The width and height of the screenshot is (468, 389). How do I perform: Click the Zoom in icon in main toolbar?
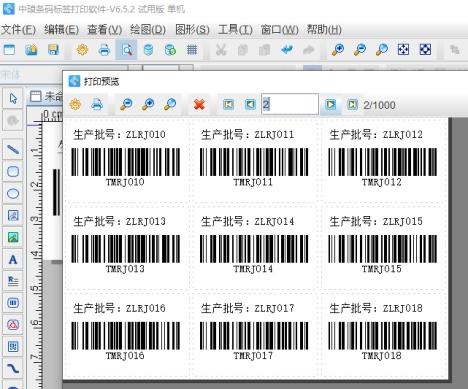tap(338, 50)
